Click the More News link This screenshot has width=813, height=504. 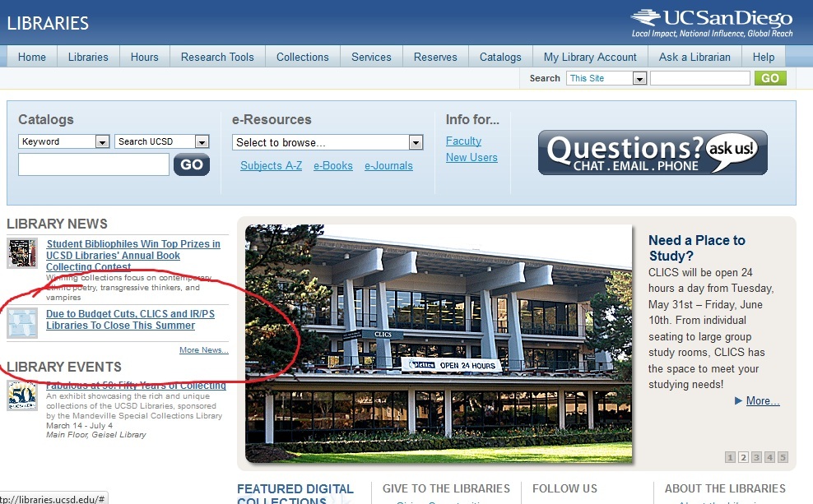(x=203, y=350)
